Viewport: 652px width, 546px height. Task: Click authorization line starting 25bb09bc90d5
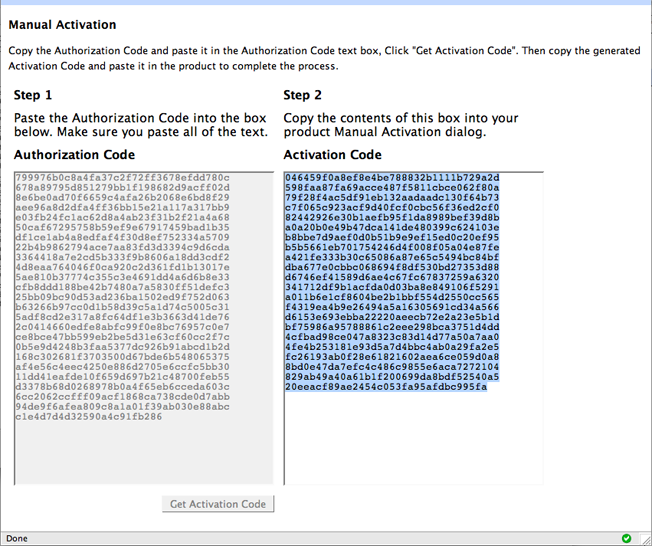(122, 297)
